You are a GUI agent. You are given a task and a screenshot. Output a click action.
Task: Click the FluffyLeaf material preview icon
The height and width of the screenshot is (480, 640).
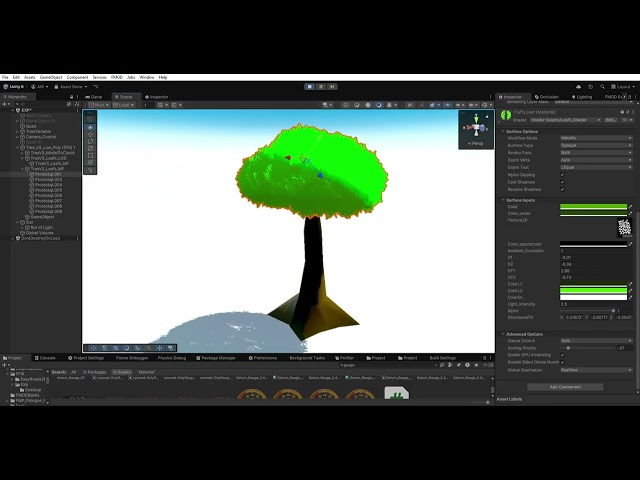[506, 115]
